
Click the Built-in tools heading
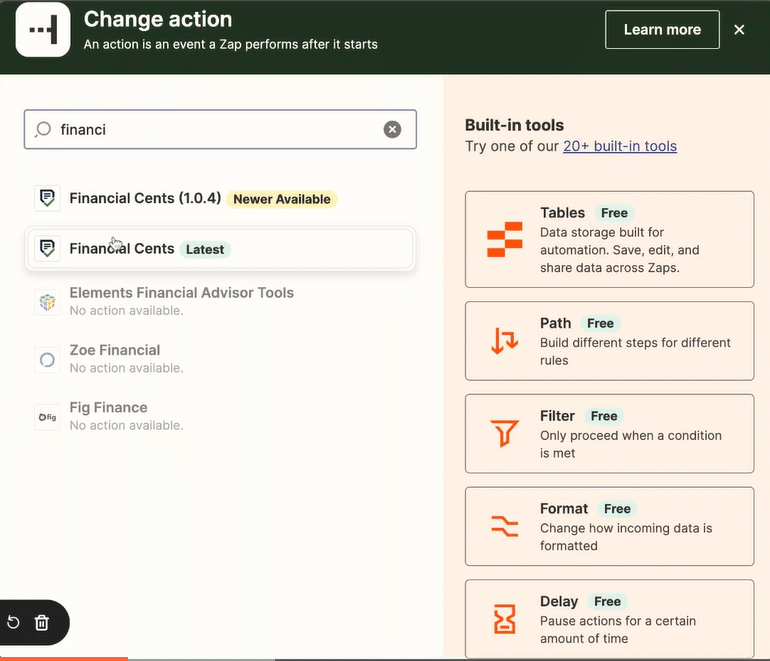tap(514, 125)
